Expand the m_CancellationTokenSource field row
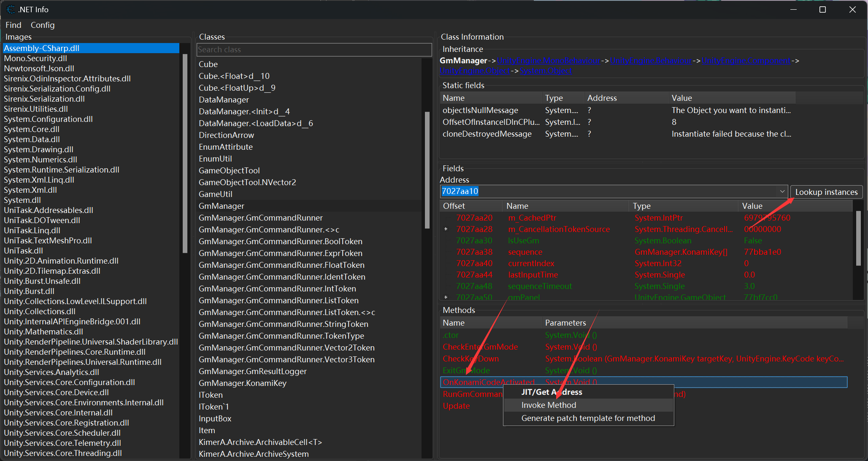 pyautogui.click(x=446, y=229)
